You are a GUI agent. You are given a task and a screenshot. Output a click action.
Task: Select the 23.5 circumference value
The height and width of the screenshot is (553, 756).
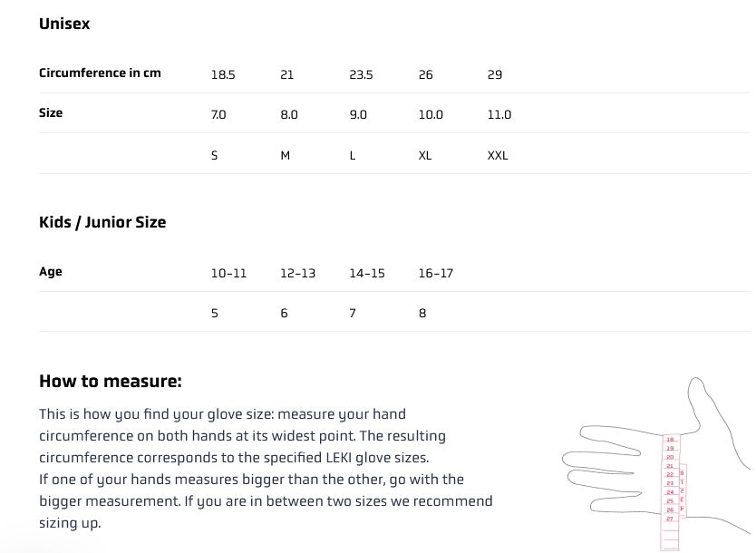361,74
